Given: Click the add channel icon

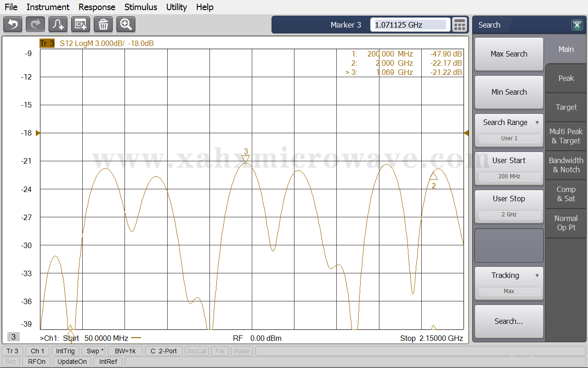Looking at the screenshot, I should pyautogui.click(x=81, y=24).
